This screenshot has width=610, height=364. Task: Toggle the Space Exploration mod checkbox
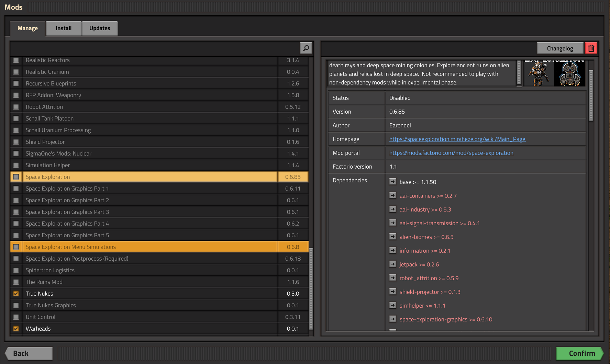tap(16, 177)
